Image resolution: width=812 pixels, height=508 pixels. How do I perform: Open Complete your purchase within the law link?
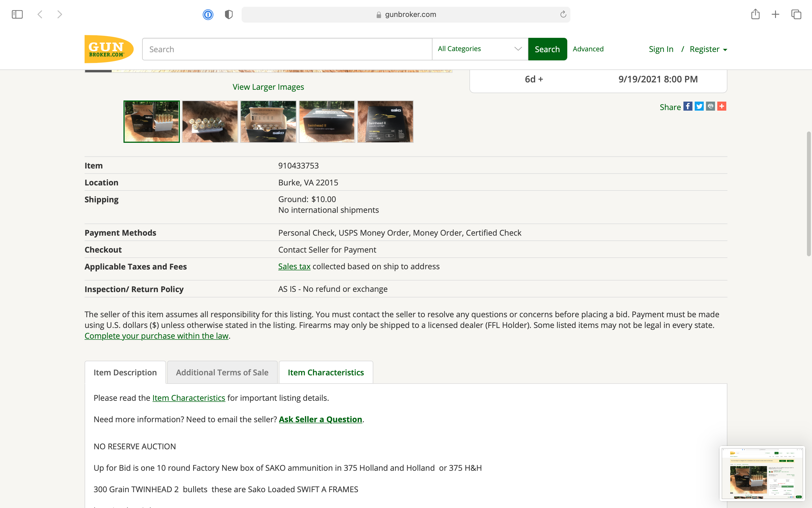(156, 336)
